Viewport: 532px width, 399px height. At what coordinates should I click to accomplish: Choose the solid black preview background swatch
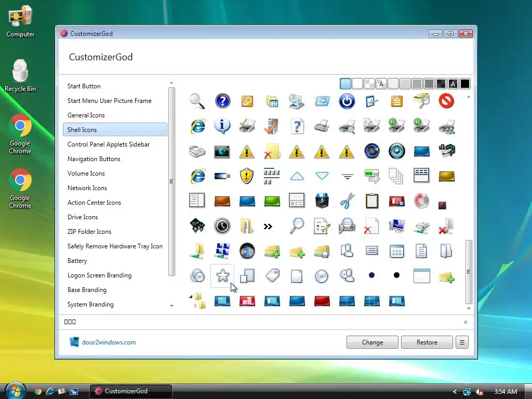(x=465, y=84)
